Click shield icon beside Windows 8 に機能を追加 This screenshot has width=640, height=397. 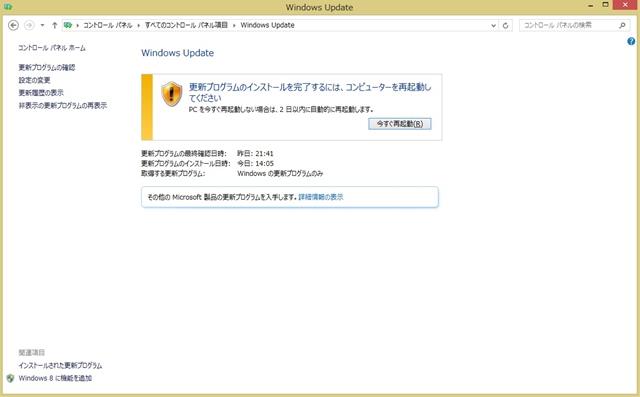pos(10,378)
